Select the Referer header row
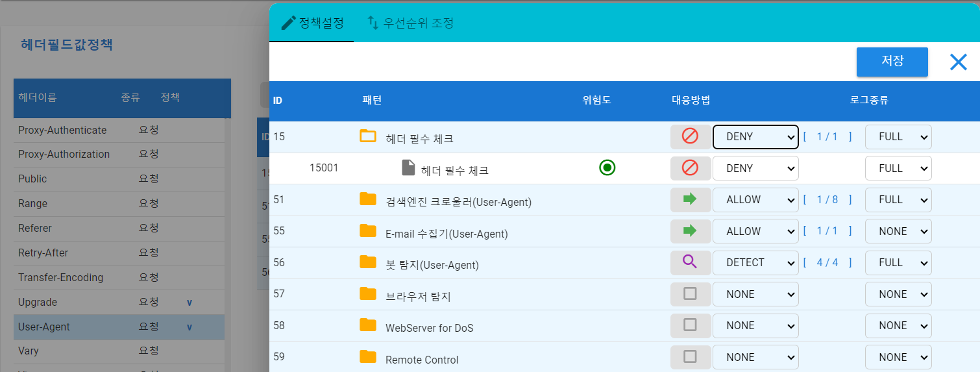The image size is (980, 372). (119, 229)
